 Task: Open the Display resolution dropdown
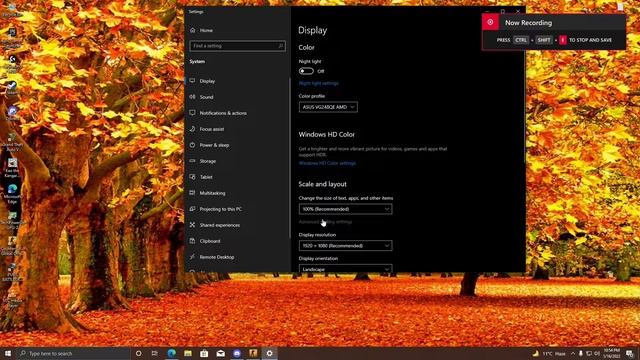pyautogui.click(x=345, y=246)
